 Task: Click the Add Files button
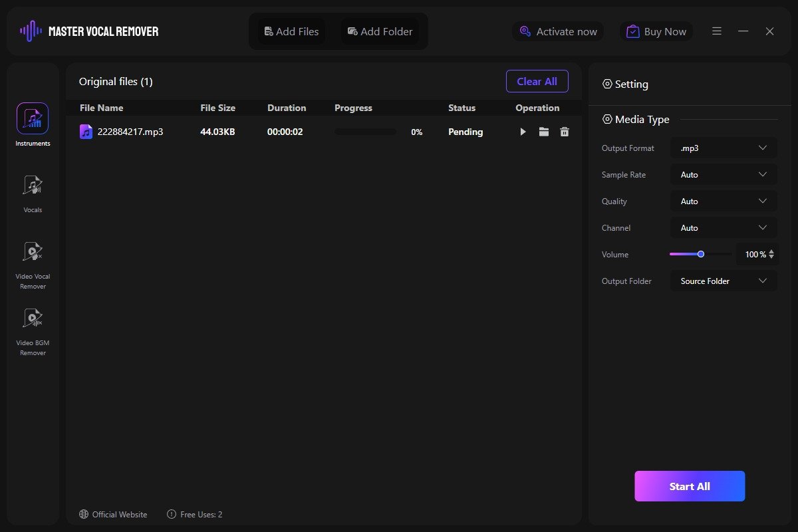tap(291, 31)
